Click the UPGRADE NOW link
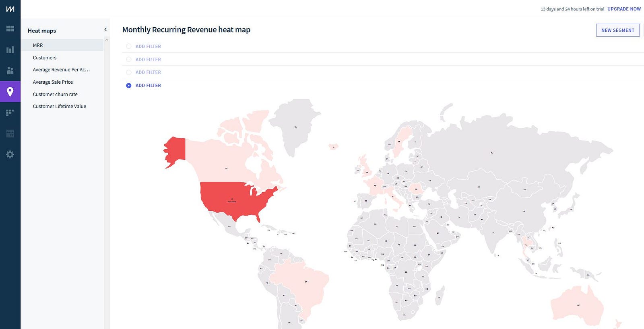644x329 pixels. pyautogui.click(x=624, y=9)
